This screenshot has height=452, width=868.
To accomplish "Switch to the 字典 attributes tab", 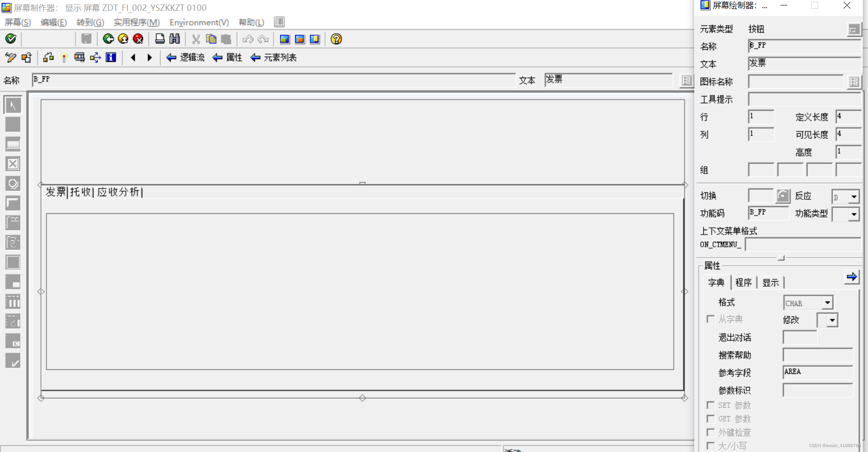I will [716, 282].
